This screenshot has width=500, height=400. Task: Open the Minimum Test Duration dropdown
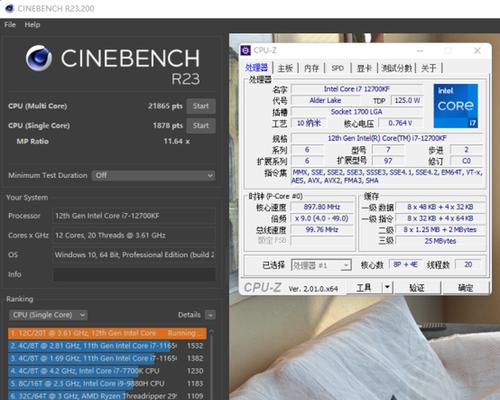[153, 175]
